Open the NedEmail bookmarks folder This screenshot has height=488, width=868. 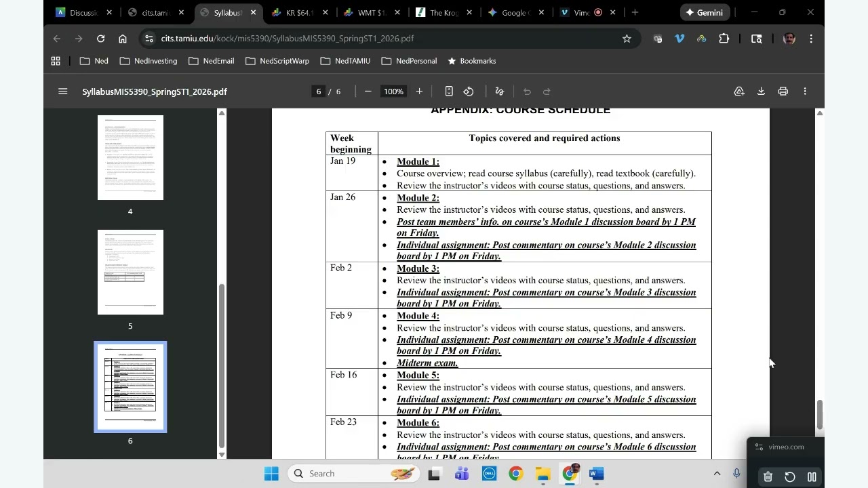[212, 61]
